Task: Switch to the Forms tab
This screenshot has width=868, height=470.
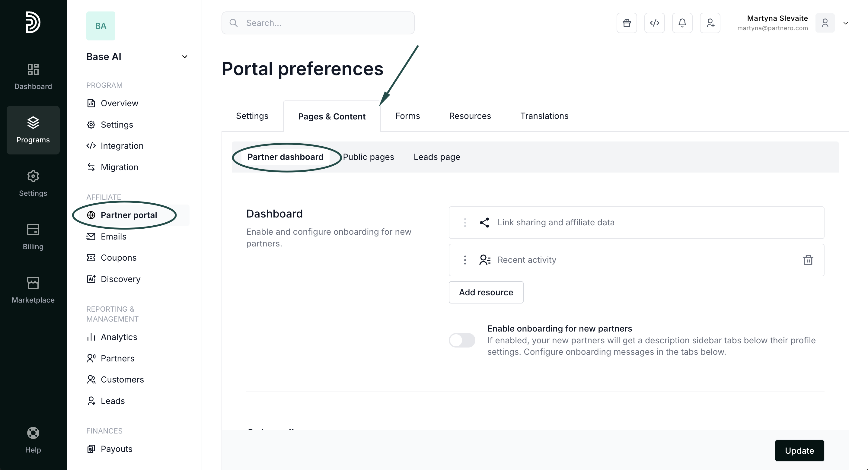Action: [x=407, y=116]
